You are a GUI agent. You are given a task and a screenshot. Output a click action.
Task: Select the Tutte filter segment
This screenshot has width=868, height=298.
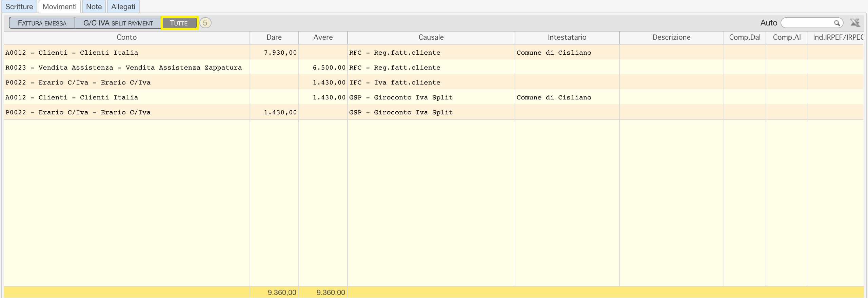(179, 23)
